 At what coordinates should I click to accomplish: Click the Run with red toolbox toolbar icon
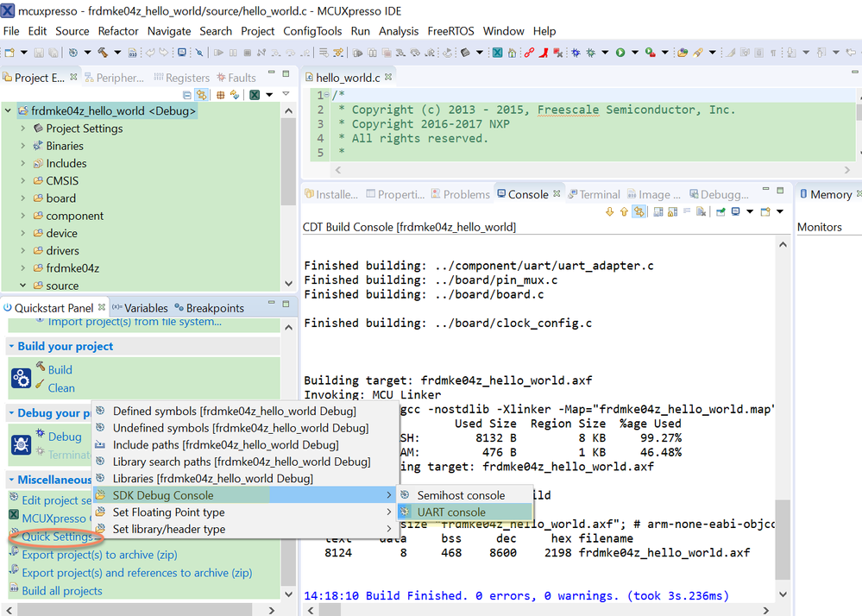pyautogui.click(x=650, y=53)
